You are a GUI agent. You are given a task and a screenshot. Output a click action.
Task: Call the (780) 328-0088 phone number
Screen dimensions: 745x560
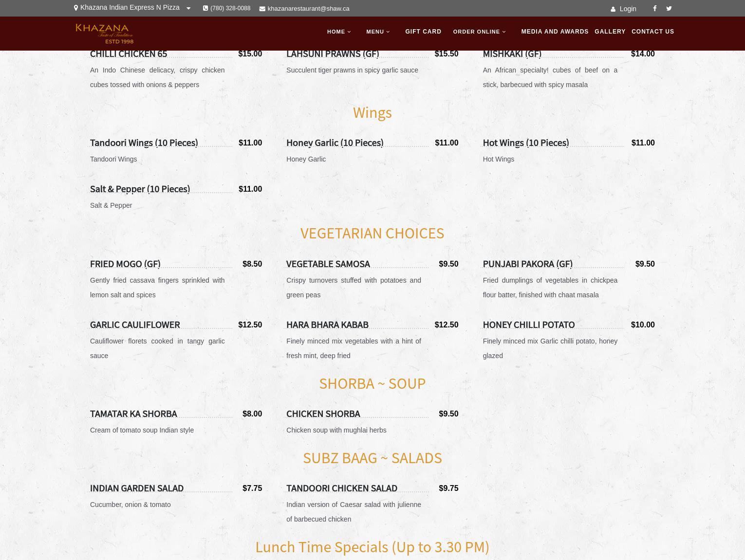click(230, 8)
